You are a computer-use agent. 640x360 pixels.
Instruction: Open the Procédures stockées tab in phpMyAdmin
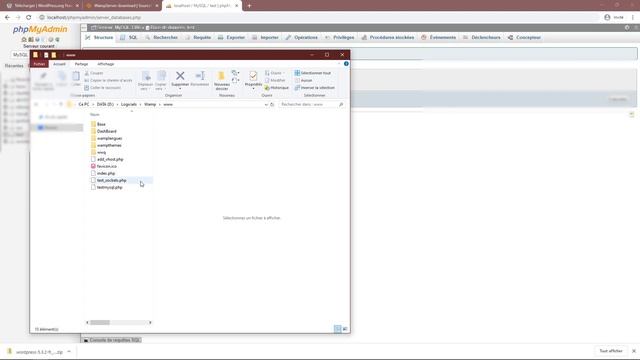[x=388, y=38]
